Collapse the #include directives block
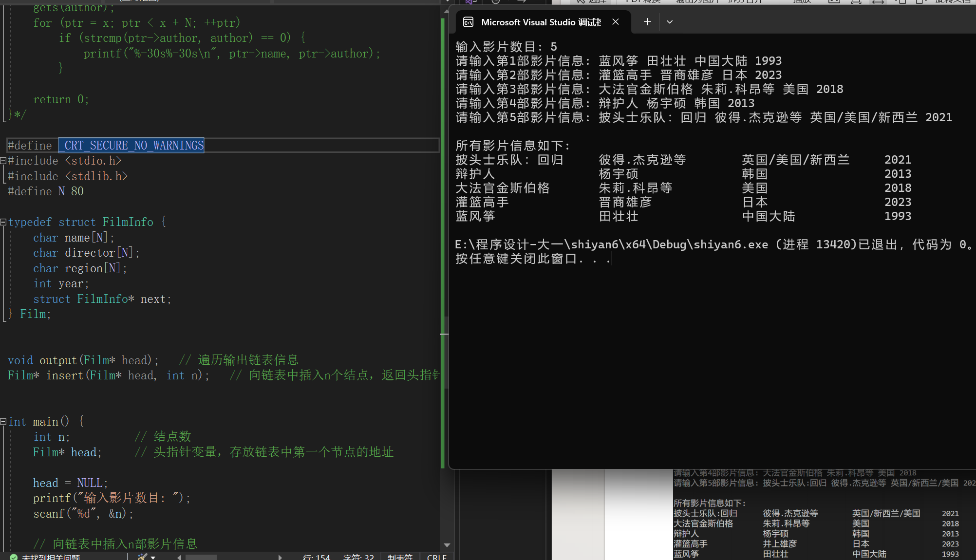The height and width of the screenshot is (560, 976). pos(3,161)
